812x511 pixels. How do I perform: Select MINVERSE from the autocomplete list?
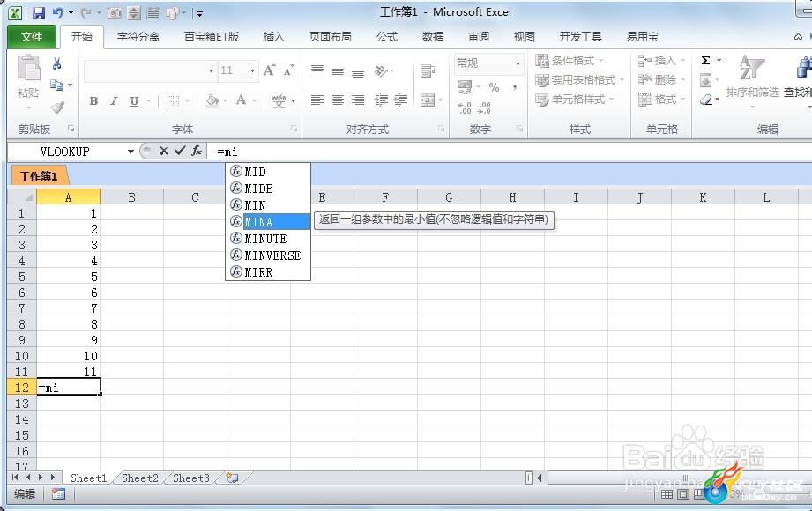(268, 255)
